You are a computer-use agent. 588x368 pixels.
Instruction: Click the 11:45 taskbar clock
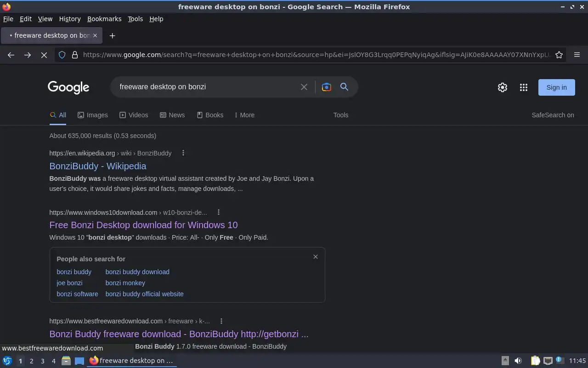(577, 361)
